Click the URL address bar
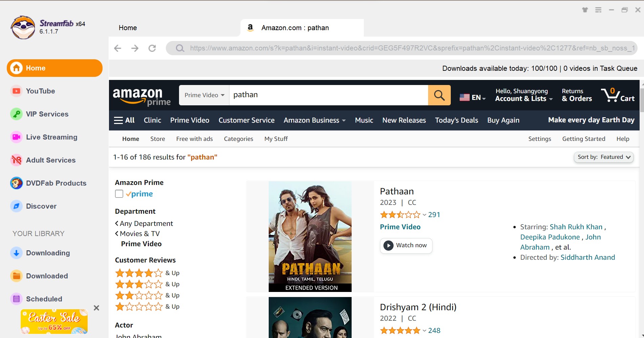Image resolution: width=644 pixels, height=338 pixels. pos(401,48)
